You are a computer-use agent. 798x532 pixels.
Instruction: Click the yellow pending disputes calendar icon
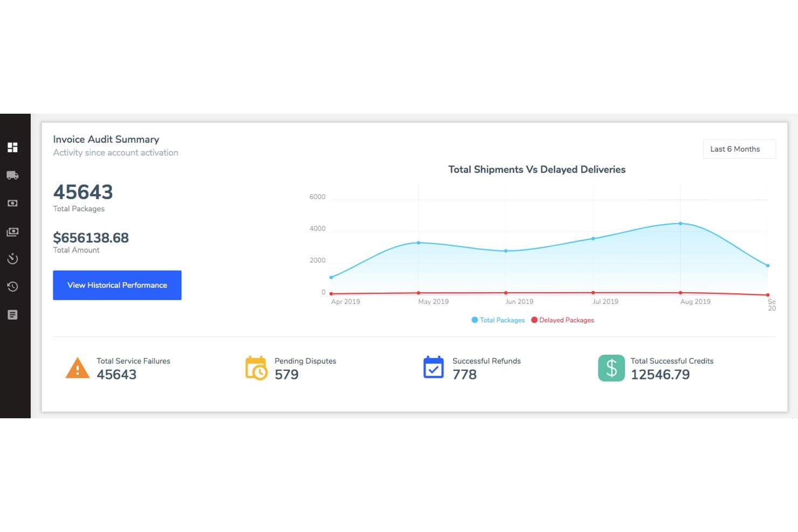[256, 368]
